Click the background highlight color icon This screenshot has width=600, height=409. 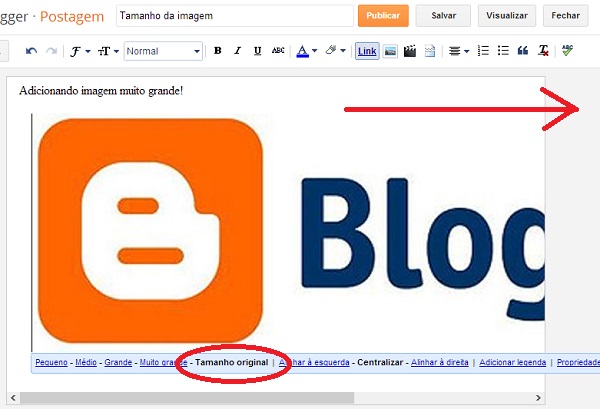331,51
